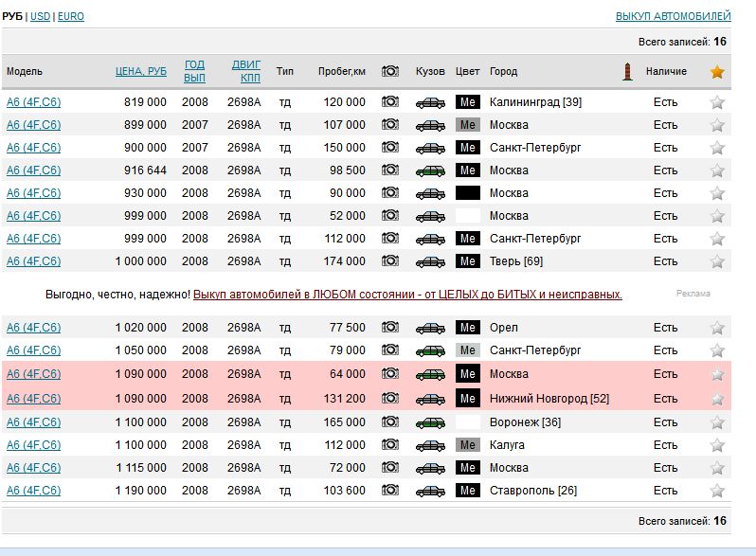Toggle favorite star for the Воронеж listing
The height and width of the screenshot is (556, 756).
(717, 422)
